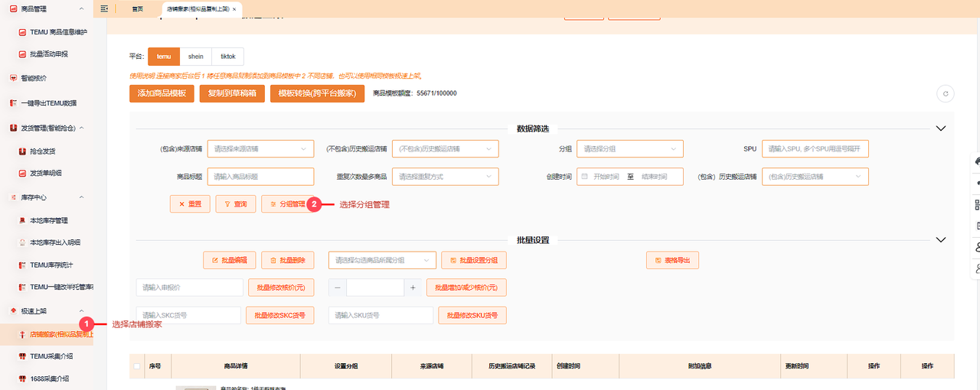Screen dimensions: 980x390
Task: Collapse the sidebar with the hamburger icon
Action: 105,8
